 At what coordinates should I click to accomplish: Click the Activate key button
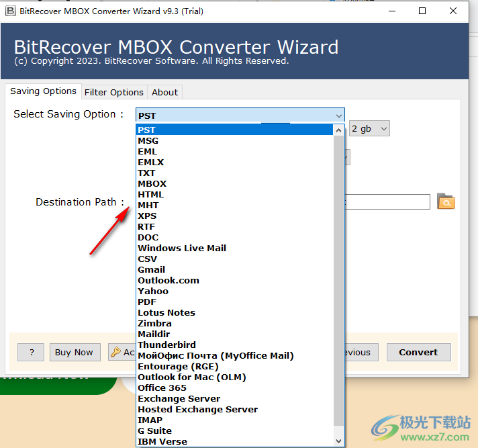pos(122,352)
